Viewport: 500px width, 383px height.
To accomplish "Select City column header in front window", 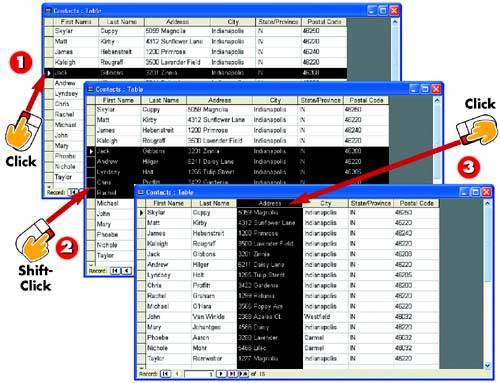I will tap(325, 203).
